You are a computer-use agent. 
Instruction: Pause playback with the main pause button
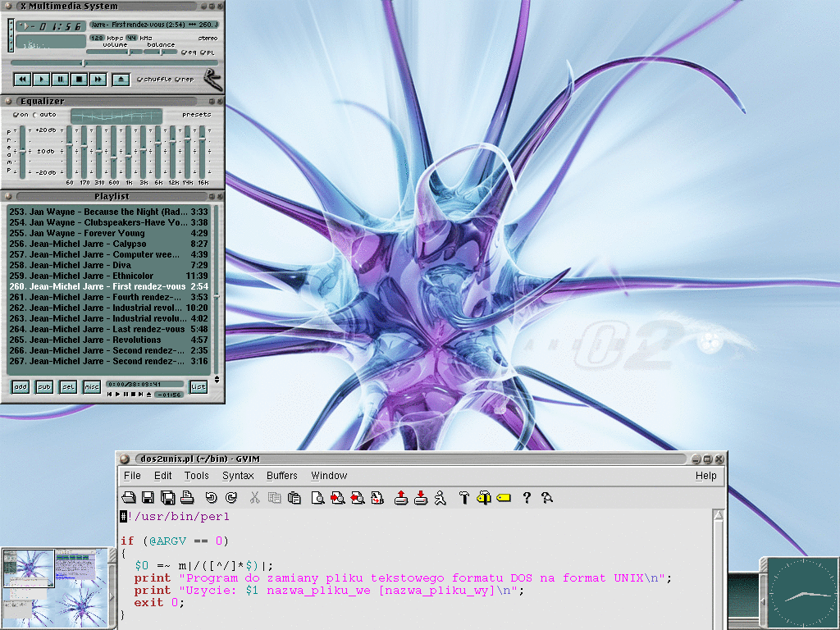pos(60,79)
